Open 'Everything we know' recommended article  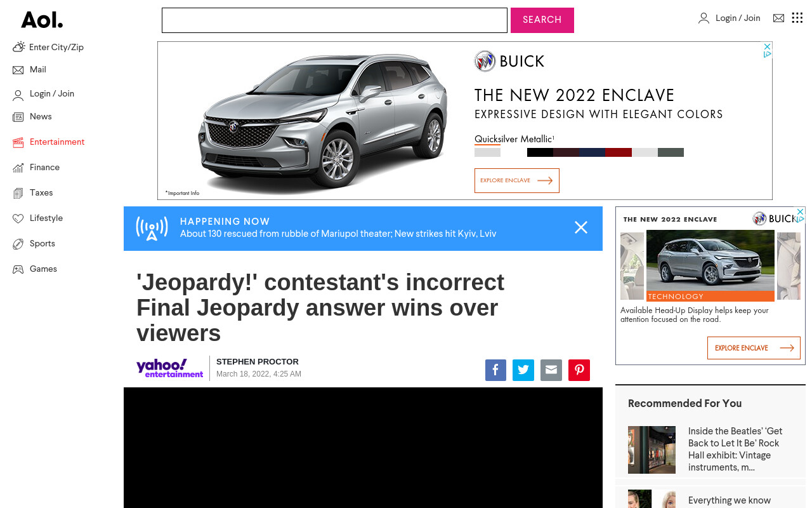point(730,500)
